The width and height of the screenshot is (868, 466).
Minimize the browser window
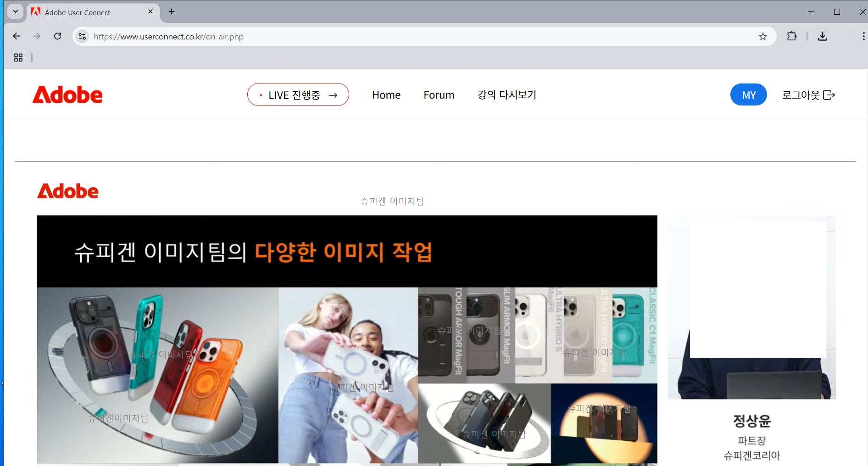tap(811, 11)
